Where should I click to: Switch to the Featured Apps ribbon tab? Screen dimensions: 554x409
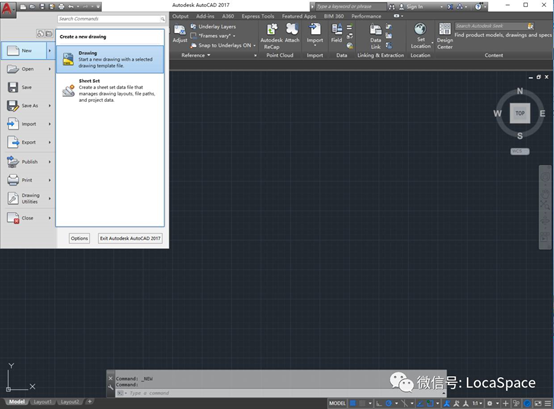pos(299,16)
